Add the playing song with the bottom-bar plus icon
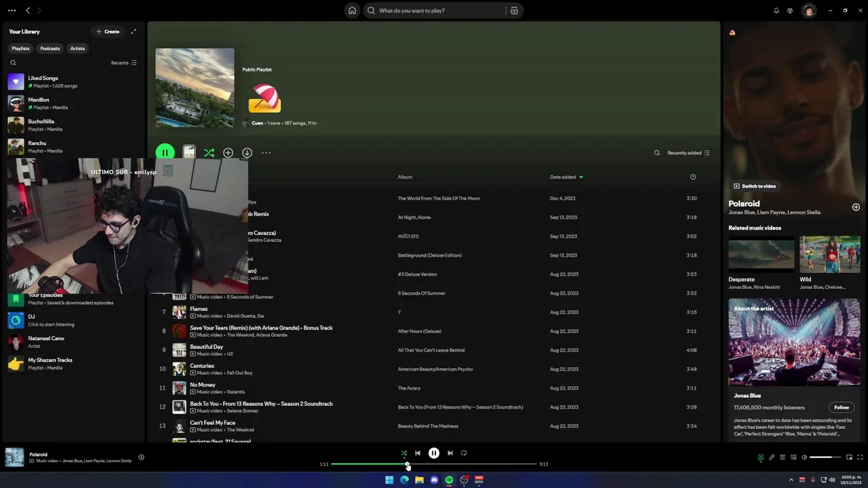The height and width of the screenshot is (488, 868). click(x=141, y=457)
